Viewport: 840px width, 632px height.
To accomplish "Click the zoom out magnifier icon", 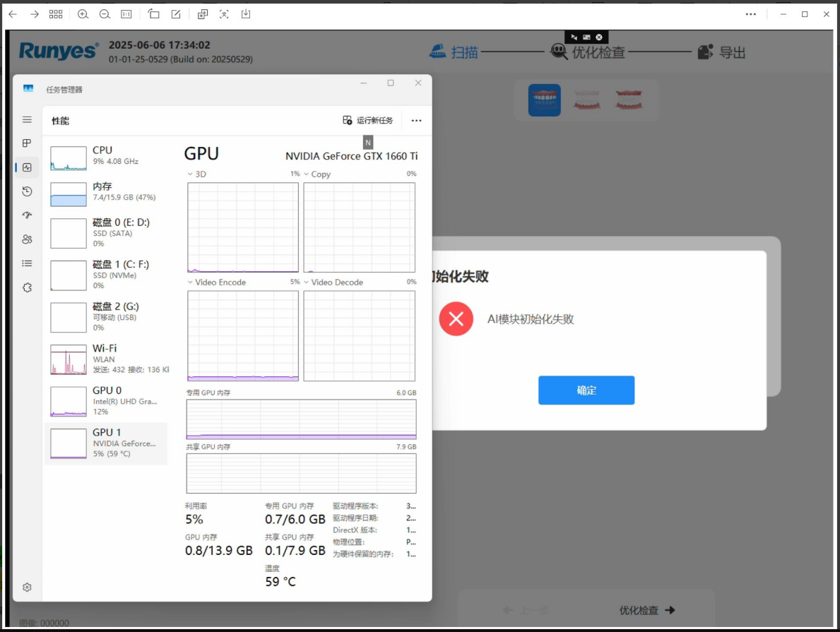I will (105, 14).
